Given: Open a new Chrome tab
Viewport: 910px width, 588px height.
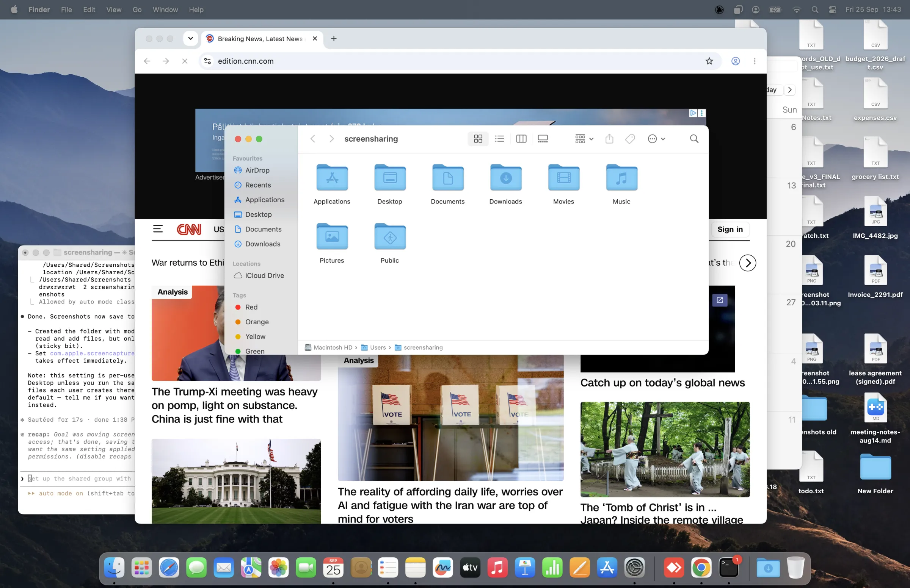Looking at the screenshot, I should (x=334, y=38).
